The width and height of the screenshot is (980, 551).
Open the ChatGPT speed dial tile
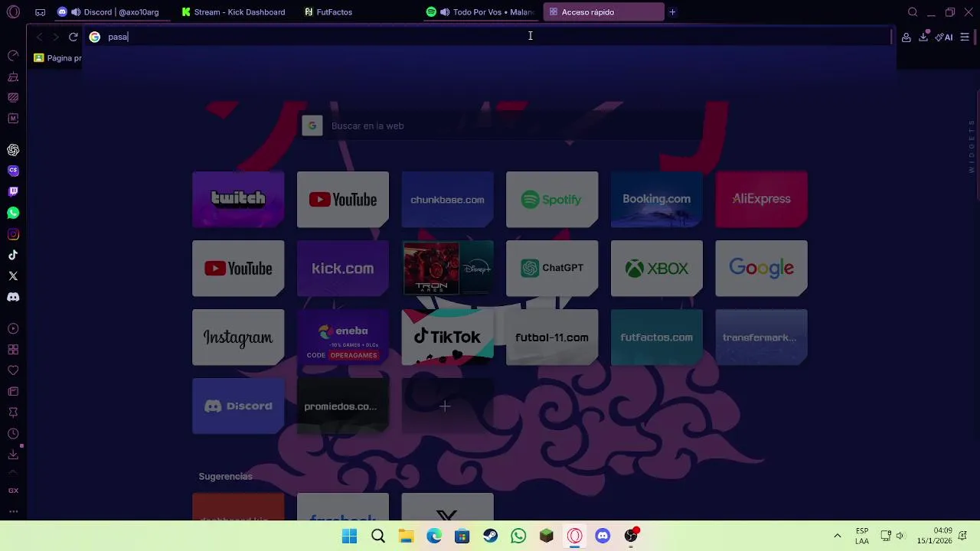click(x=552, y=269)
